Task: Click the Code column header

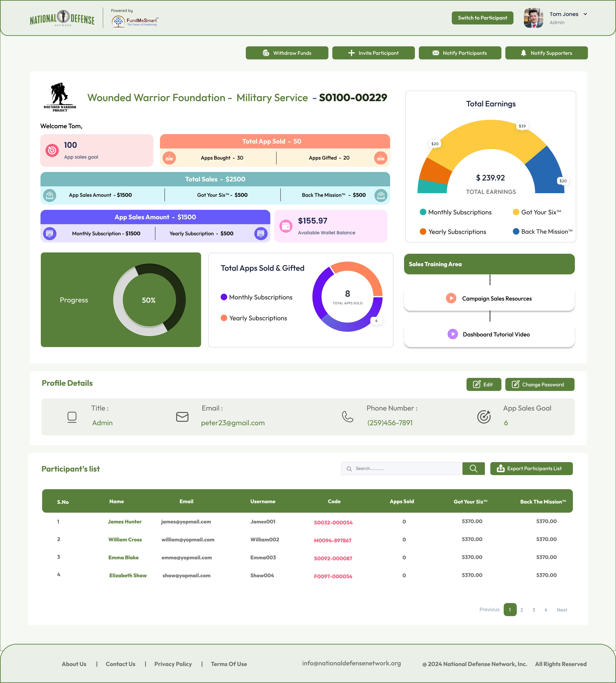Action: point(334,501)
